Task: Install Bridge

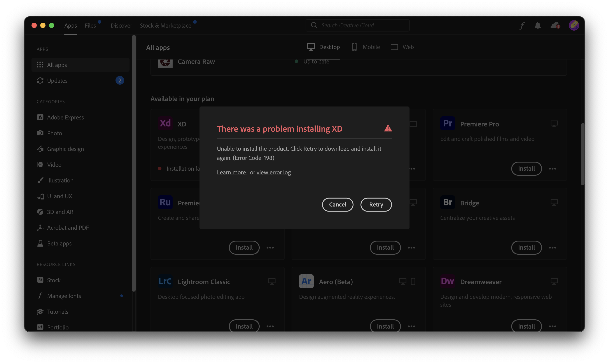Action: (526, 247)
